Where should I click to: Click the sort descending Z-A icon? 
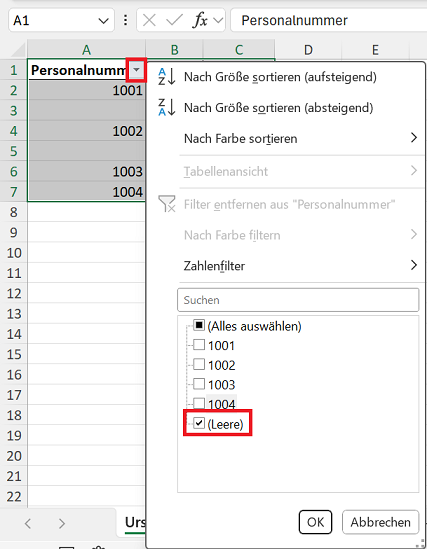click(x=167, y=107)
